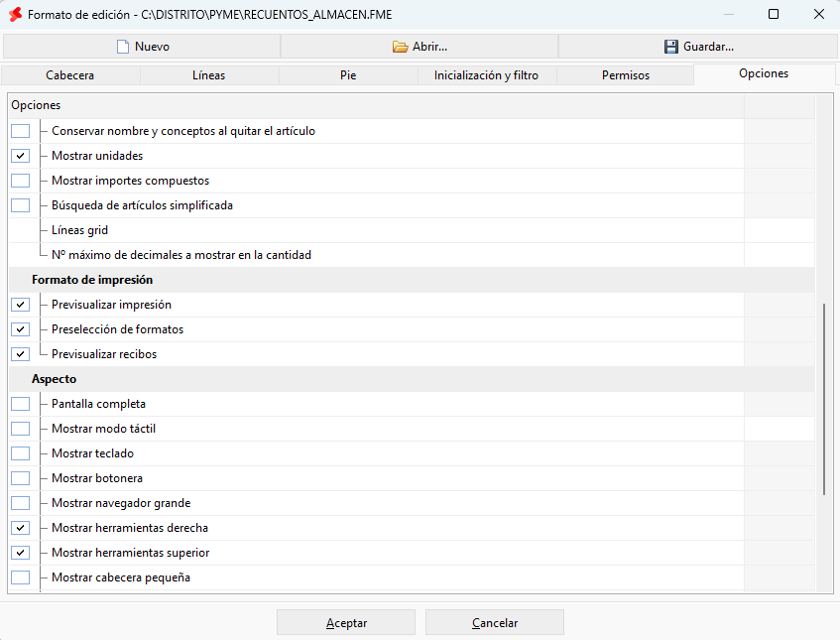This screenshot has width=840, height=640.
Task: Toggle Mostrar herramientas derecha checkbox
Action: click(x=21, y=528)
